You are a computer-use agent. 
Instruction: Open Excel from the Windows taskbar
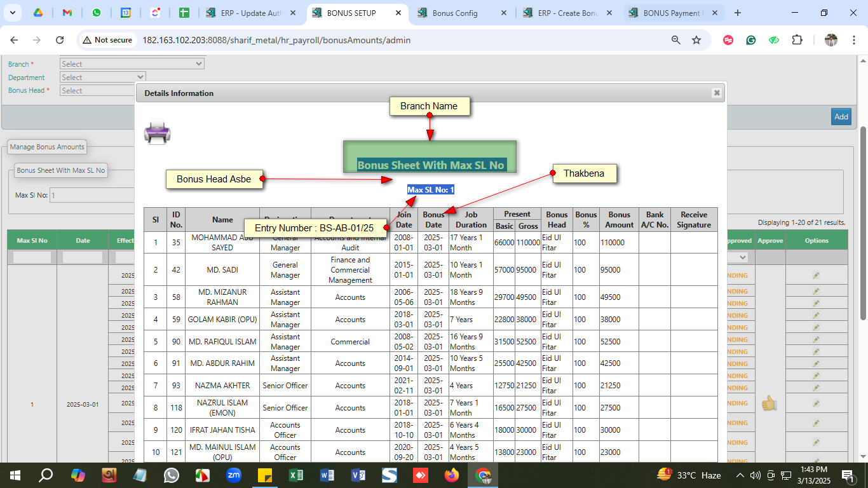click(296, 475)
